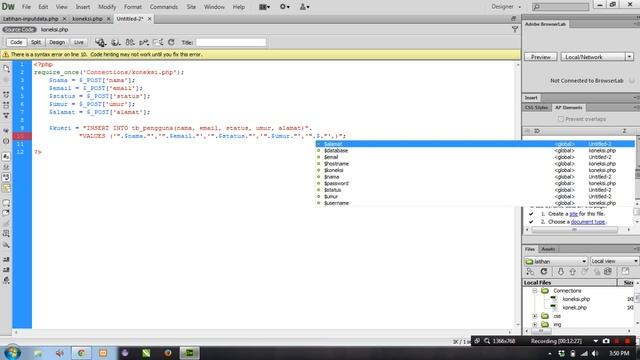Click the Recent Snippets icon
Viewport: 640px width, 360px height.
(6, 233)
